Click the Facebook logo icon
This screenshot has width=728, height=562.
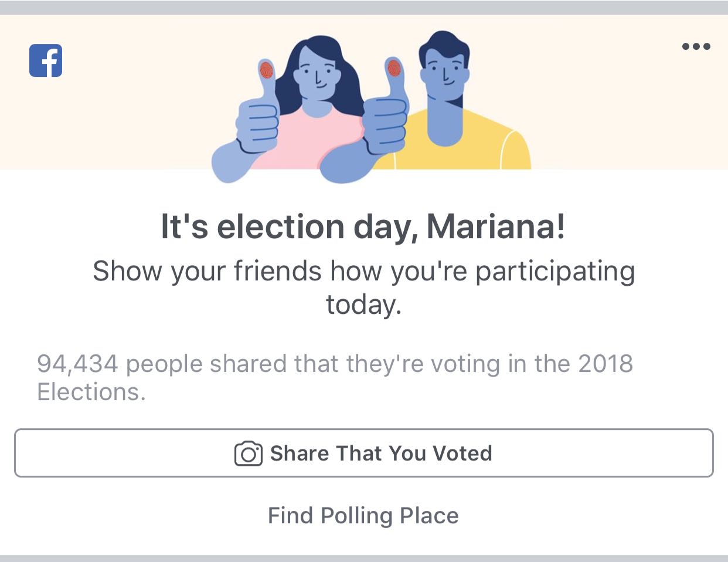pos(46,60)
